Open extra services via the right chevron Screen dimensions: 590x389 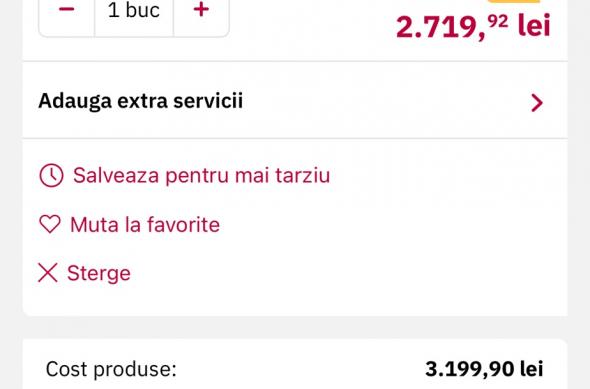pos(537,102)
